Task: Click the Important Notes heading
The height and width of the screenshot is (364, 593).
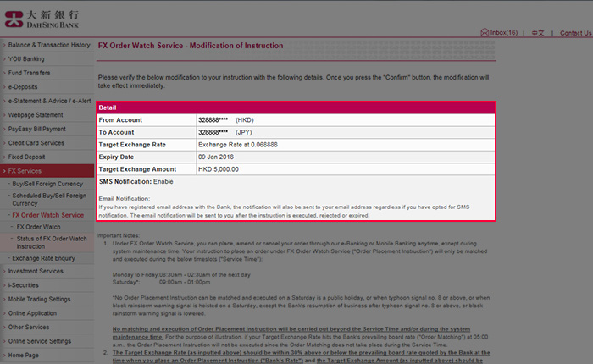Action: (x=118, y=235)
